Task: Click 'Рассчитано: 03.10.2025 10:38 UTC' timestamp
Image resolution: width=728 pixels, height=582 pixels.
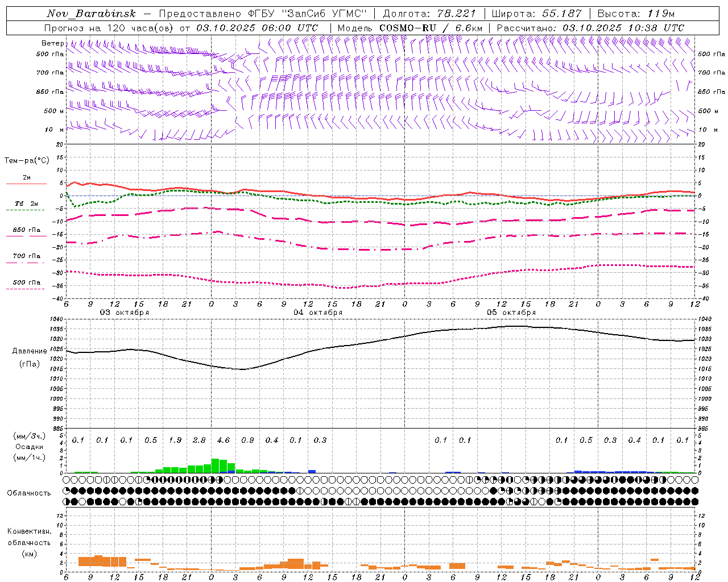Action: [590, 28]
